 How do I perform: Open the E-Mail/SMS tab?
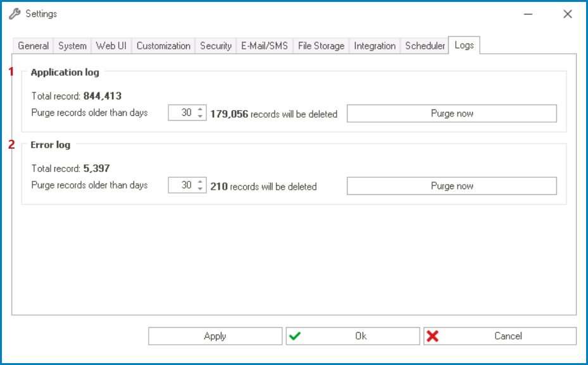pos(263,46)
